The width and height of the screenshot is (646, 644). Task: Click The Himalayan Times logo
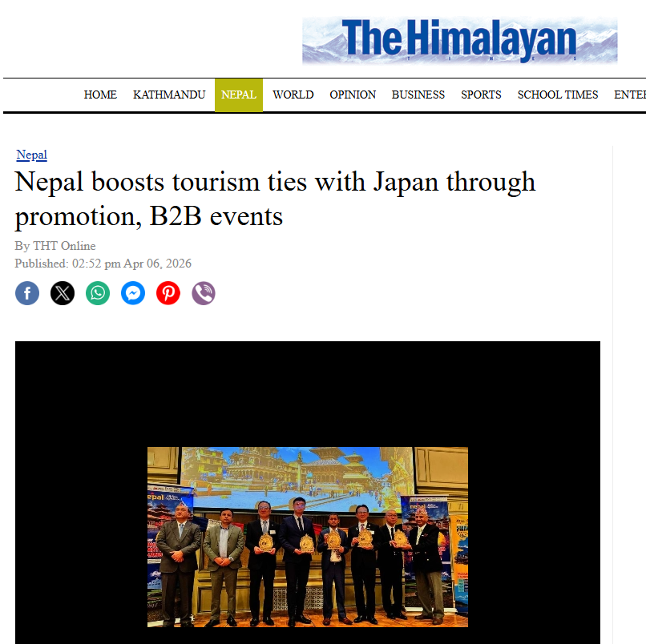[460, 40]
